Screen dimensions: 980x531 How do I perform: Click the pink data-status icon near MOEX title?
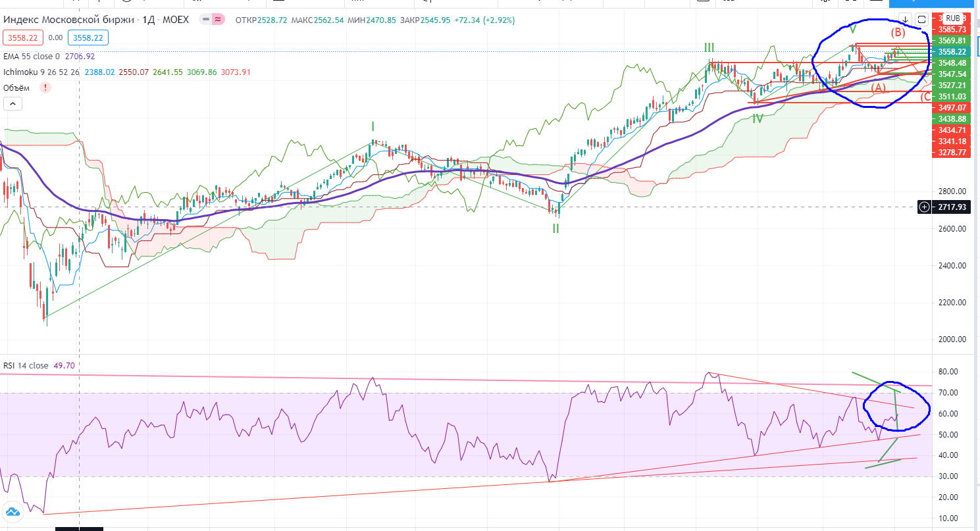point(216,20)
